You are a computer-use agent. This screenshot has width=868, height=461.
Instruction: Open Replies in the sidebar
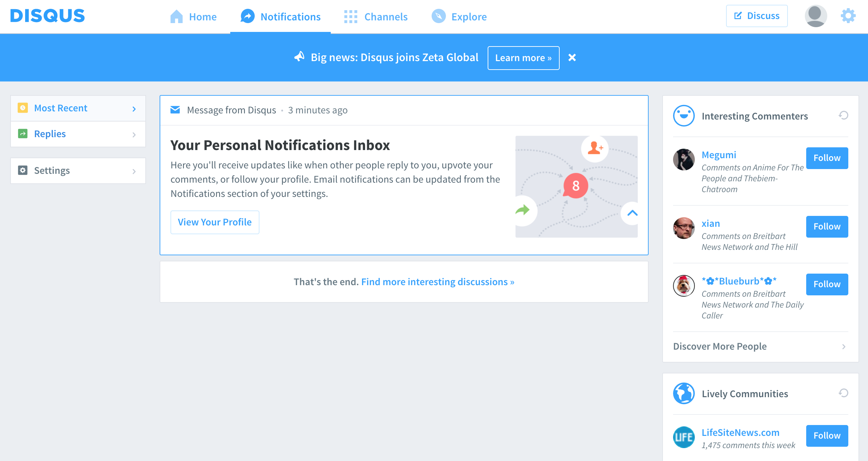(78, 134)
